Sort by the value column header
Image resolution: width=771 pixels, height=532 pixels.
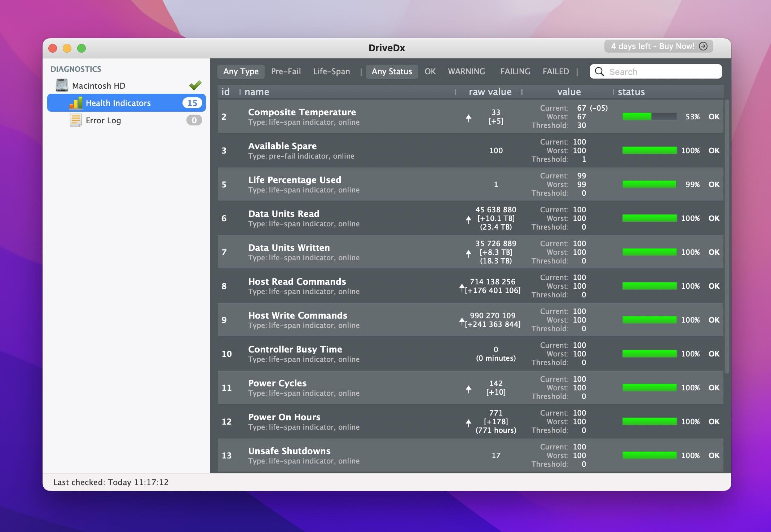pyautogui.click(x=569, y=92)
